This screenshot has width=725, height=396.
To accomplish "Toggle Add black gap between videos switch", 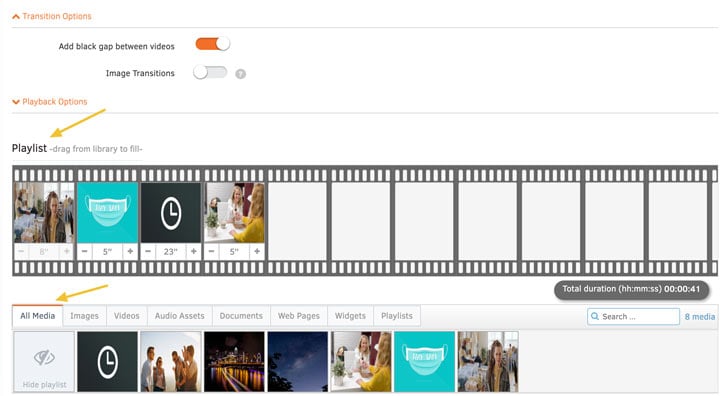I will (213, 44).
